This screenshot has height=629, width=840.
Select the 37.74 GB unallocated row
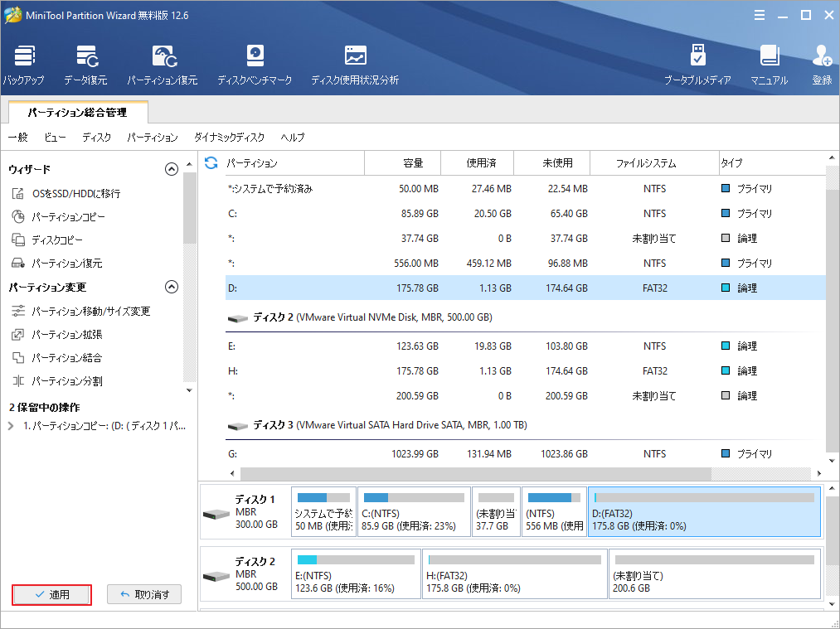pos(525,238)
